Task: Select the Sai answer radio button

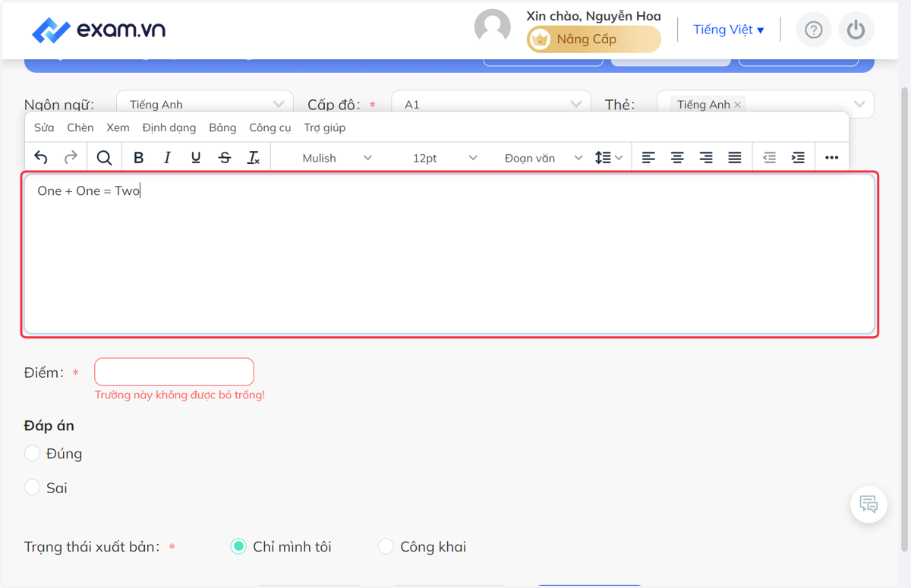Action: (32, 487)
